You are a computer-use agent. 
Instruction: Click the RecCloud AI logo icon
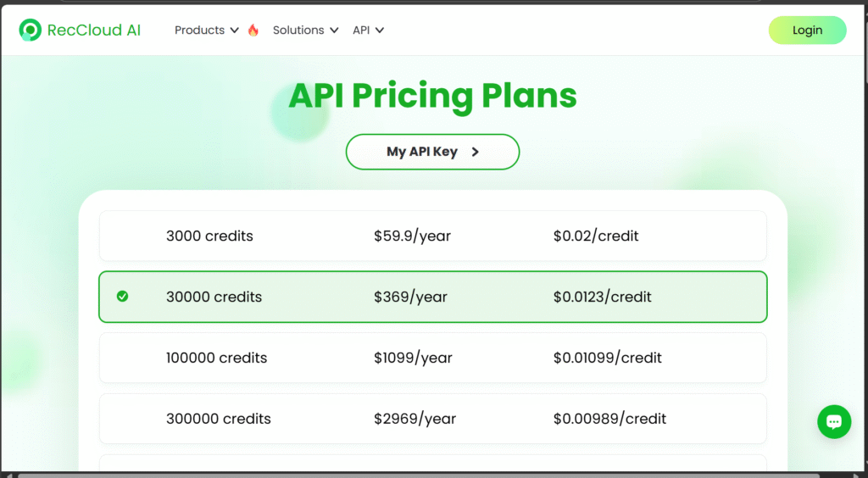[x=30, y=31]
